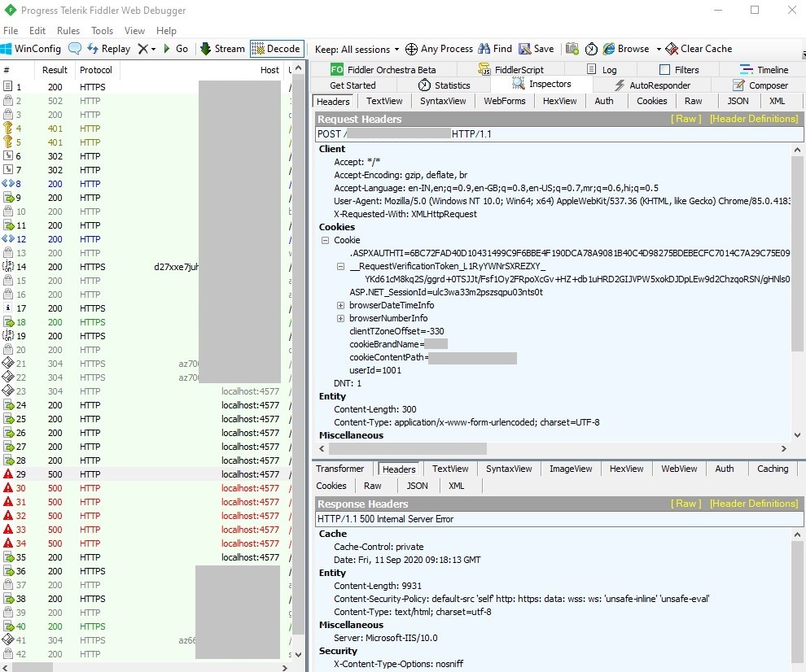Collapse the __RequestVerificationToken node
The height and width of the screenshot is (672, 806).
click(340, 266)
